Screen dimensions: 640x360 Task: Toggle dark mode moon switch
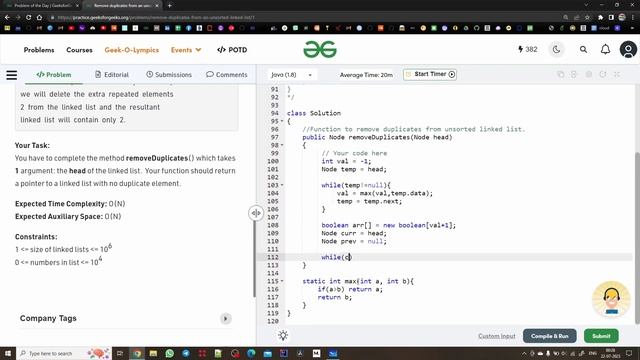(556, 49)
